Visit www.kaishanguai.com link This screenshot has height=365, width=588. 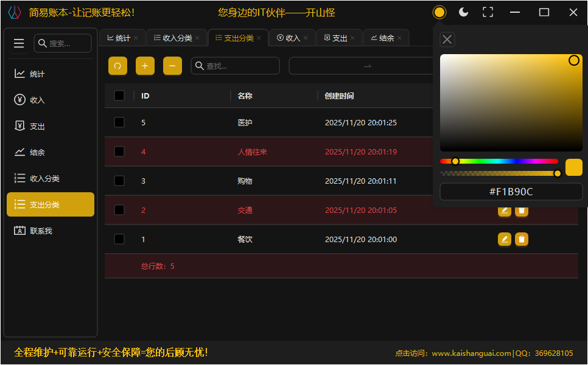[471, 353]
